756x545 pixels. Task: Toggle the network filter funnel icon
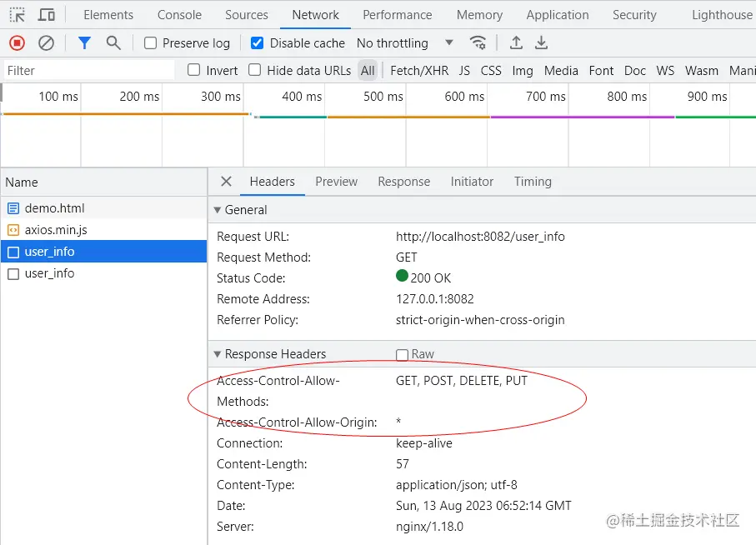pyautogui.click(x=84, y=43)
